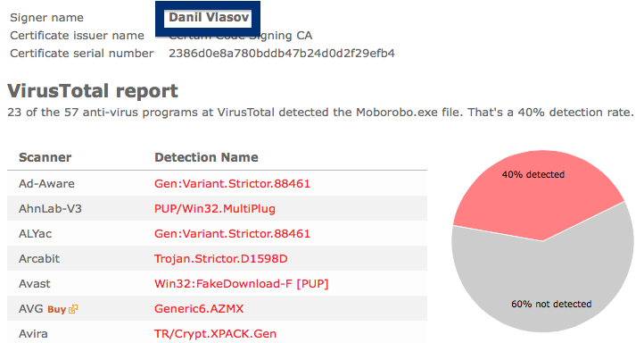Click the Trojan.Strictor.D1598D detection name

tap(221, 259)
